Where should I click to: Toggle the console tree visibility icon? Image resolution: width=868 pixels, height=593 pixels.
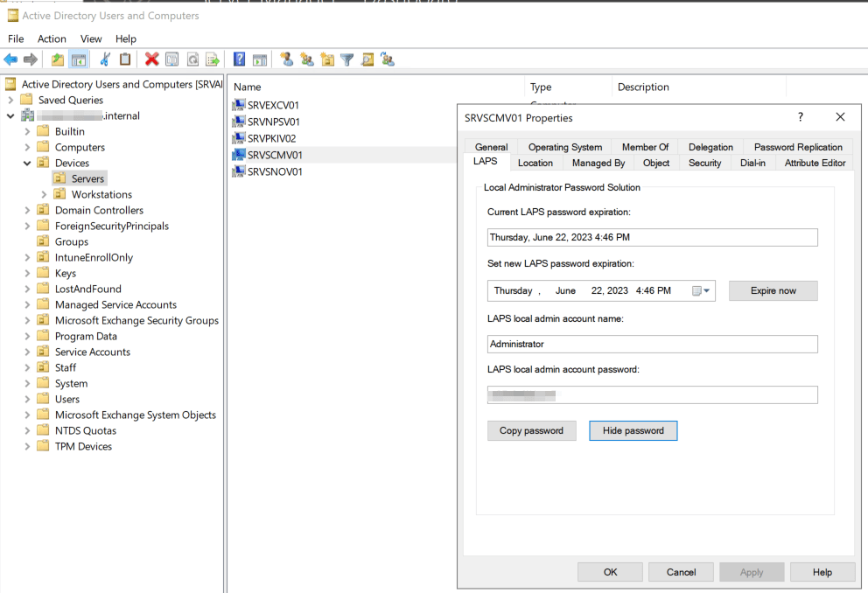tap(79, 59)
